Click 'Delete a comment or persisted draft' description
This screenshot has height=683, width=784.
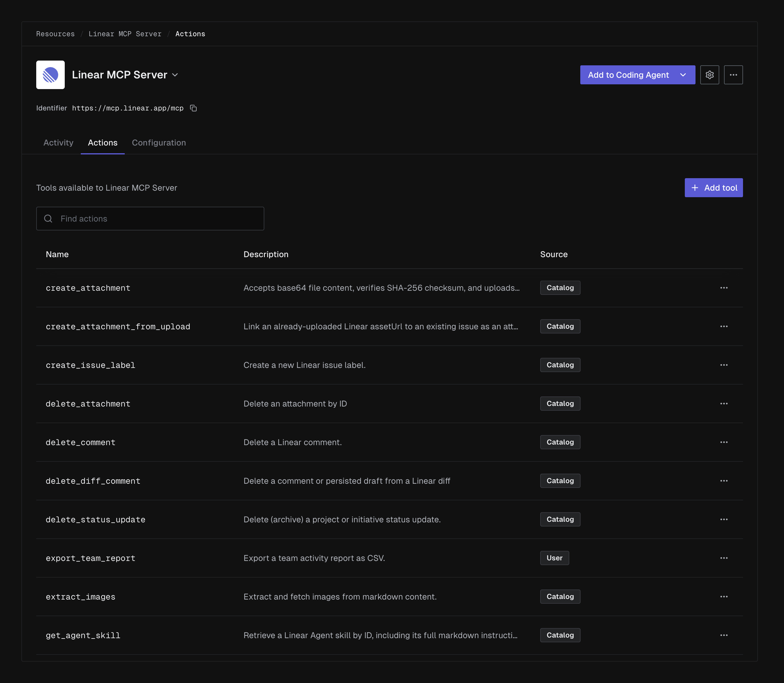click(347, 481)
